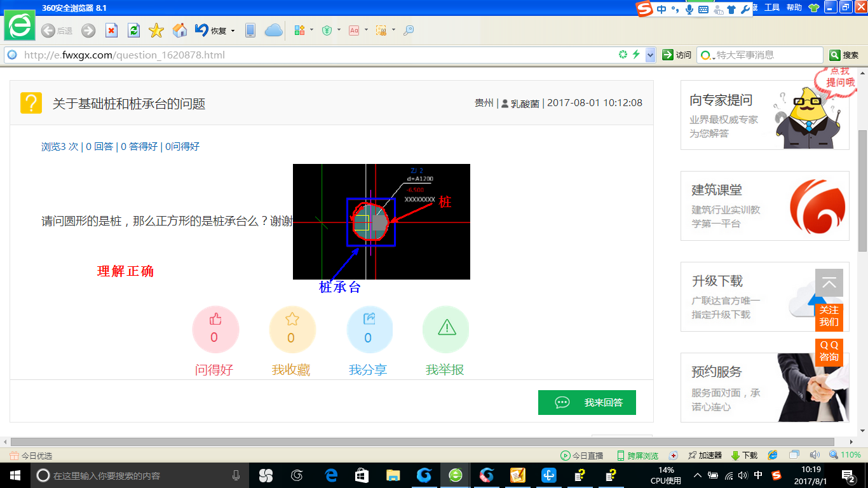The height and width of the screenshot is (488, 868).
Task: Click the green lightning speed-mode icon
Action: pyautogui.click(x=636, y=55)
